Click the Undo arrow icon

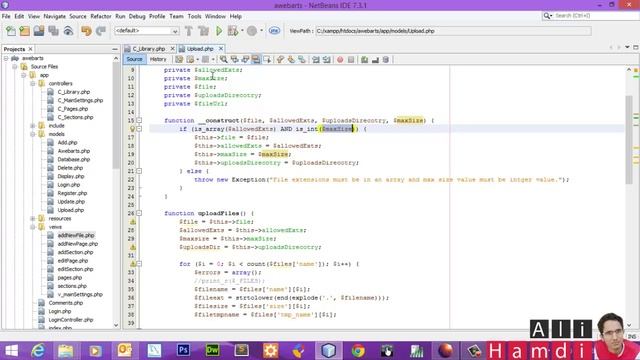(x=86, y=31)
